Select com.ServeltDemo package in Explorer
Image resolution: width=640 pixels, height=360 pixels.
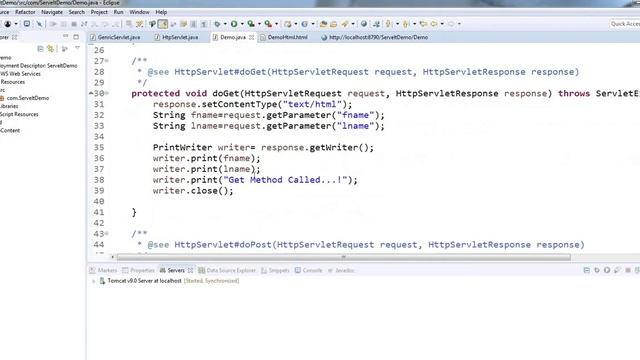27,98
